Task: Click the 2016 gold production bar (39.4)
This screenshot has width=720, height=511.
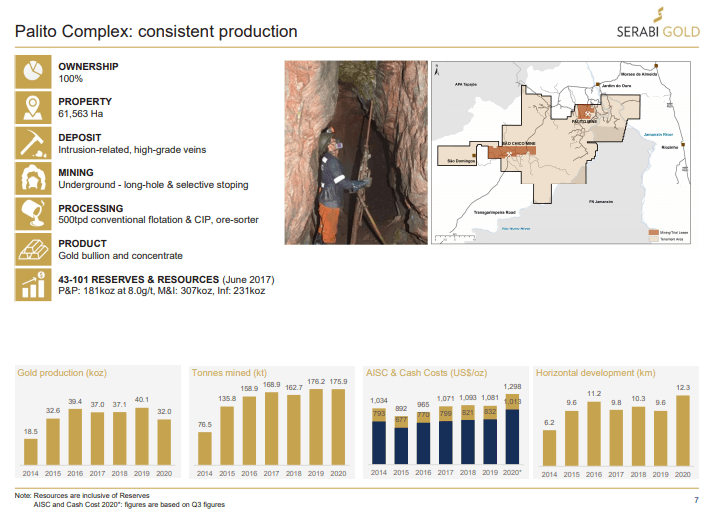Action: point(75,437)
